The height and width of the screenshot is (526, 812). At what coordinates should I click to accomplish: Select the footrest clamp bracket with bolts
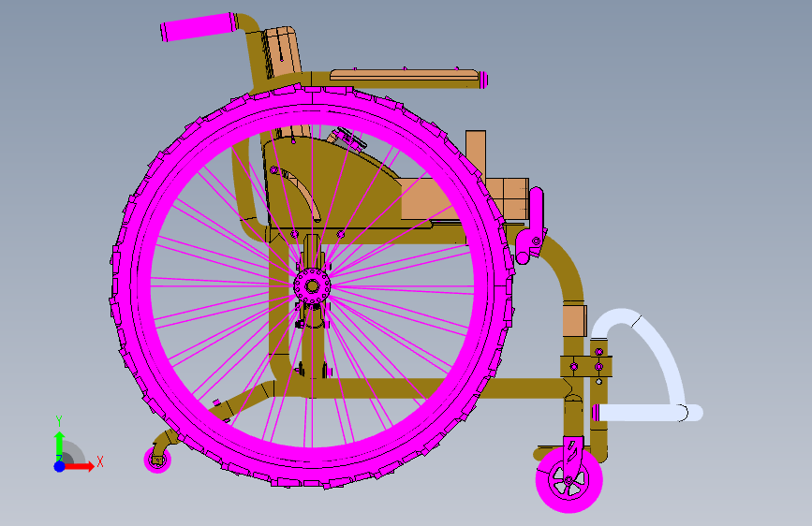click(x=586, y=366)
